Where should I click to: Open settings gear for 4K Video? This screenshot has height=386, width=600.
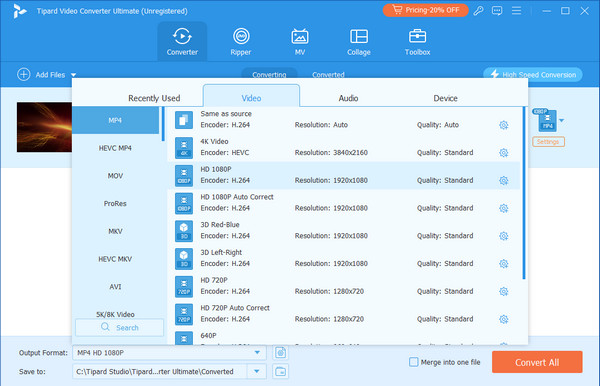tap(504, 153)
